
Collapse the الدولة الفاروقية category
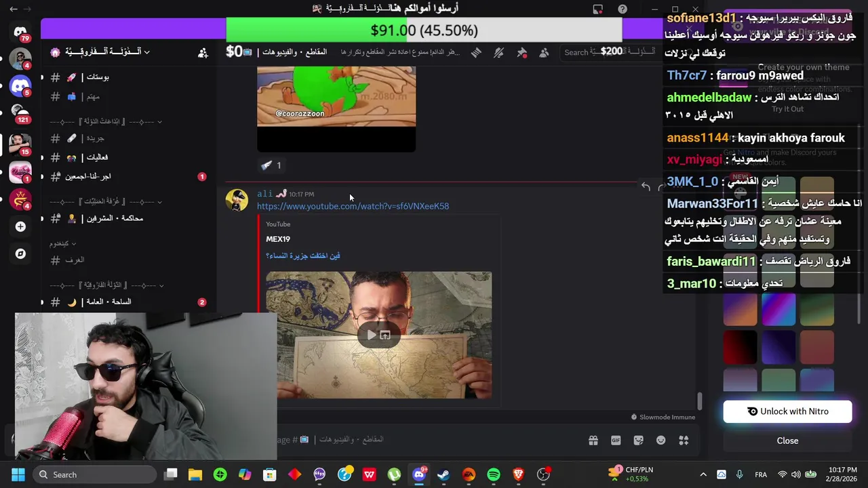click(x=106, y=285)
